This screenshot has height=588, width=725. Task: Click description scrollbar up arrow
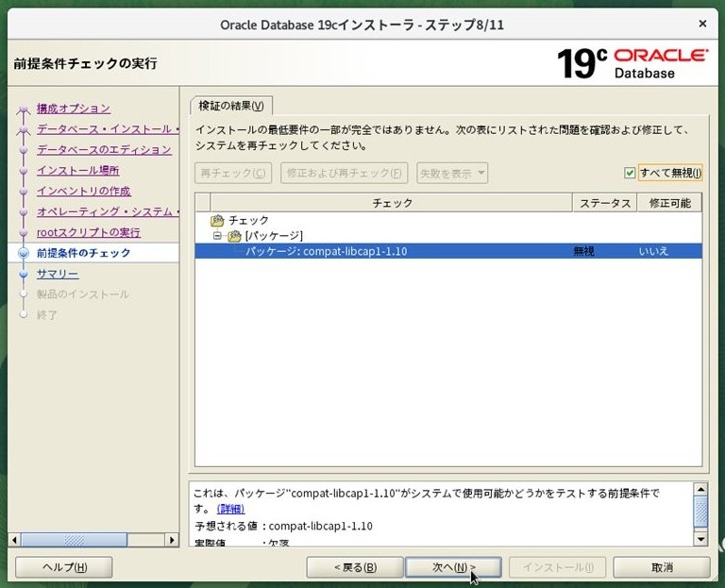point(701,490)
